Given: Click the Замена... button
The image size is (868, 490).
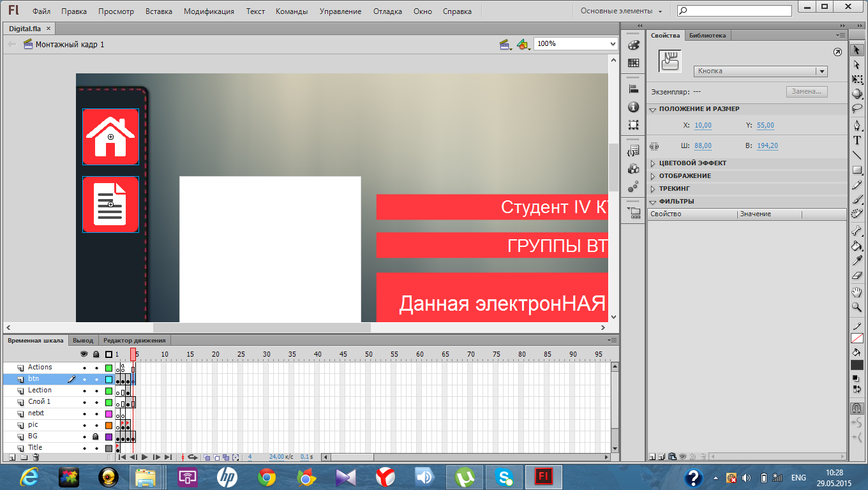Looking at the screenshot, I should click(807, 91).
